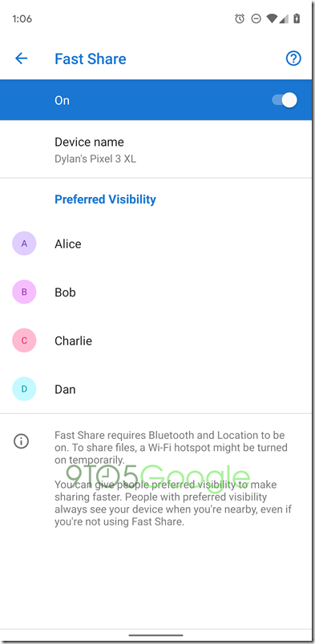Tap the Preferred Visibility heading
Viewport: 315px width, 644px height.
pos(105,199)
